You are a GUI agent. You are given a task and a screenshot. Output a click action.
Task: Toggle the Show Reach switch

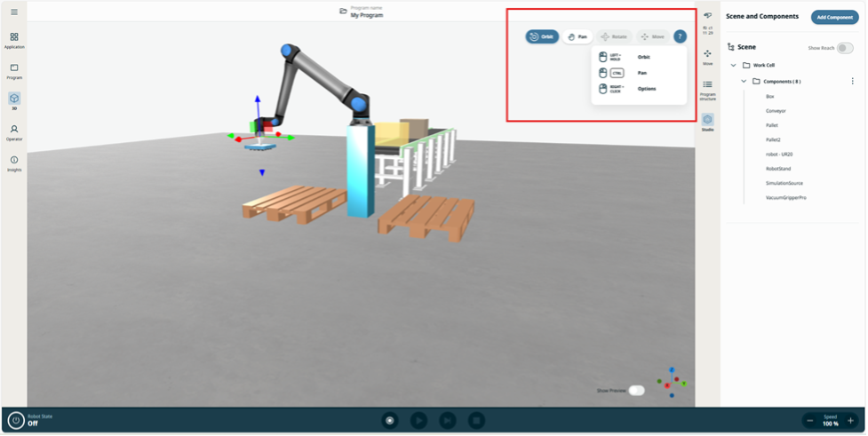tap(844, 48)
